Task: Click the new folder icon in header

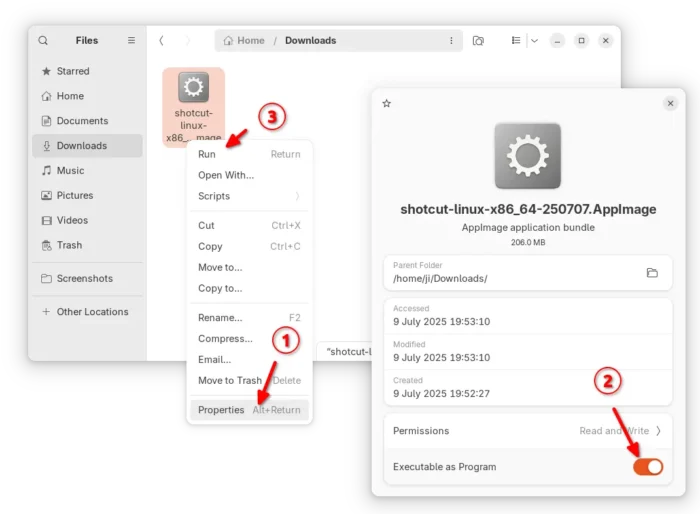Action: tap(478, 41)
